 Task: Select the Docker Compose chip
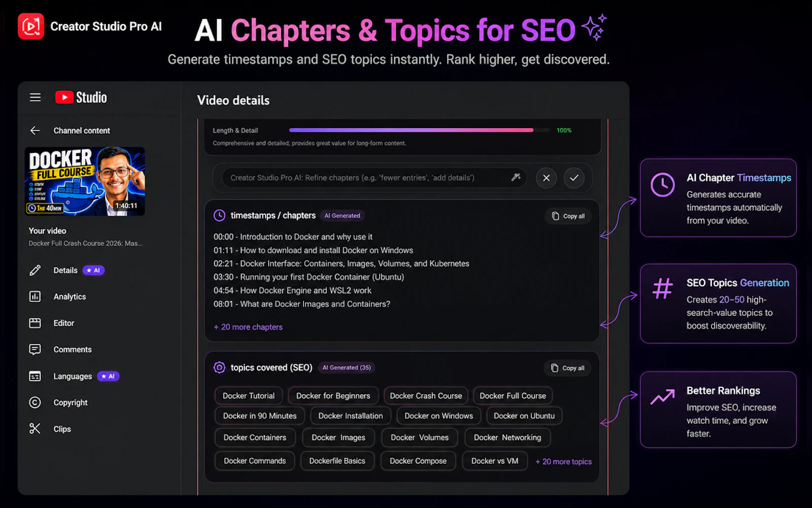click(x=418, y=461)
